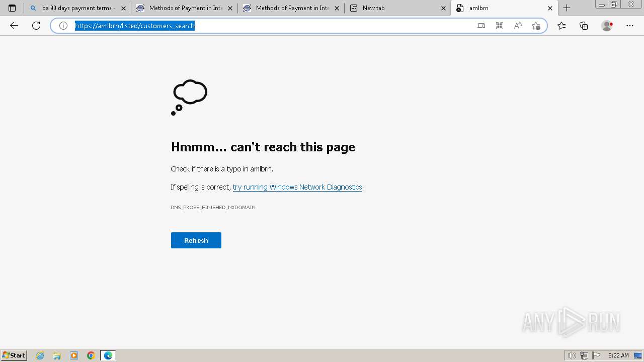Screen dimensions: 644x362
Task: Click the 8:22 AM clock
Action: [618, 355]
